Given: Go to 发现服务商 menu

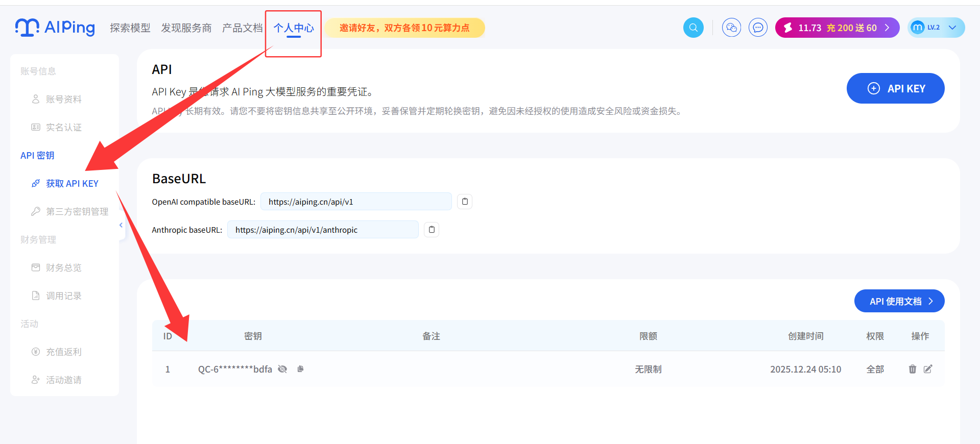Looking at the screenshot, I should click(186, 28).
